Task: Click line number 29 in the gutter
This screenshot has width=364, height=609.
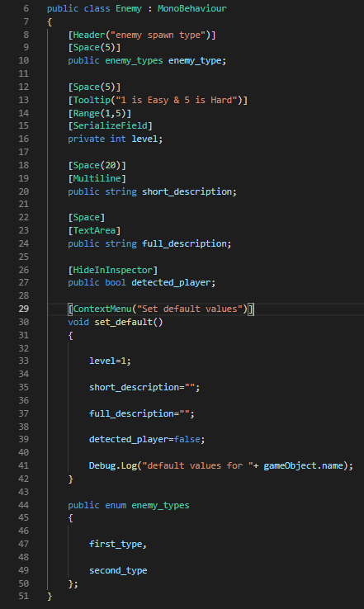Action: [24, 309]
